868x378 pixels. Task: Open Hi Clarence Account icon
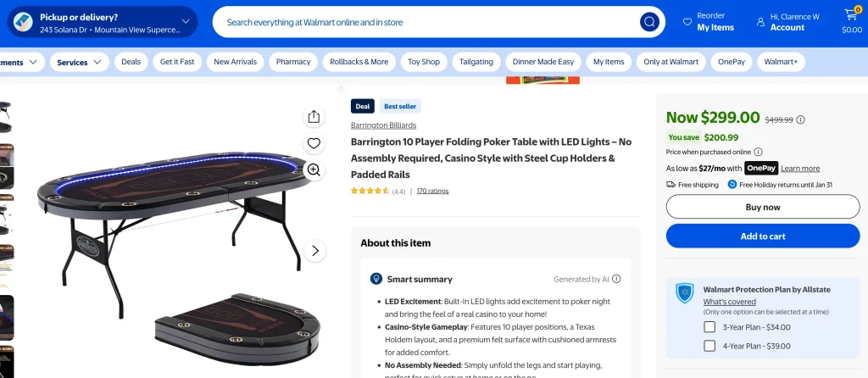760,22
